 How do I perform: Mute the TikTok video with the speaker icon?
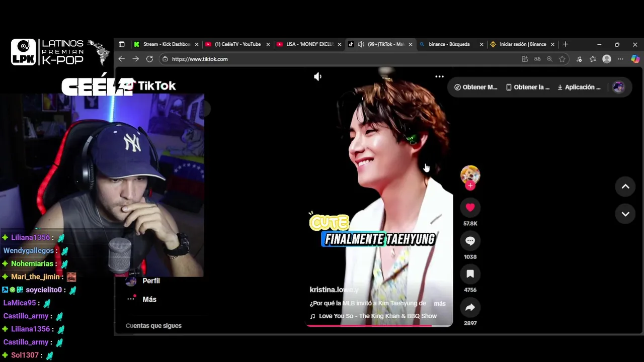point(317,76)
